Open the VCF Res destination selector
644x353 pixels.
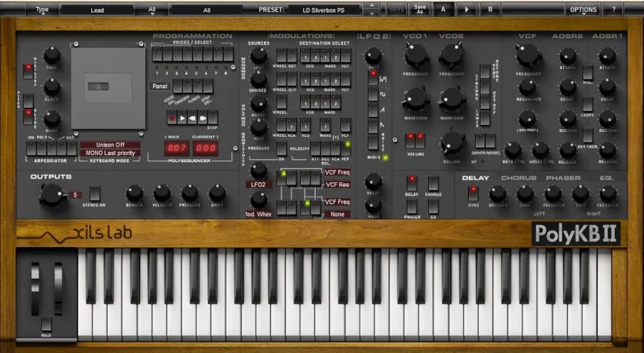[337, 185]
